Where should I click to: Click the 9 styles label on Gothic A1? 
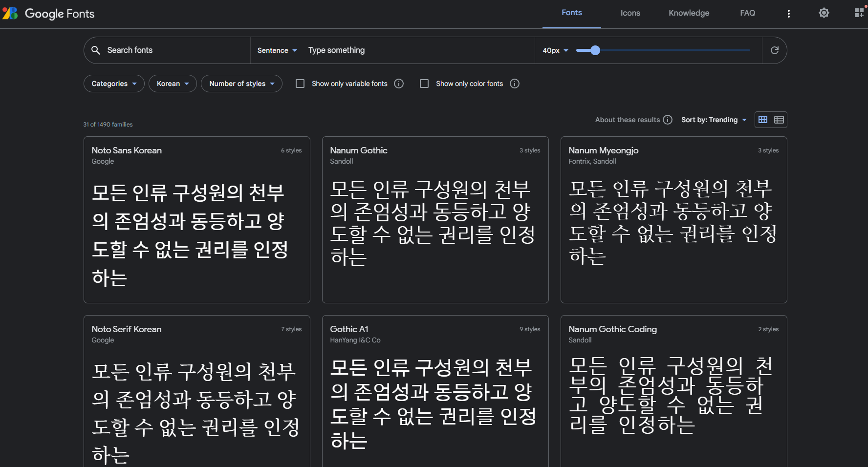click(530, 329)
